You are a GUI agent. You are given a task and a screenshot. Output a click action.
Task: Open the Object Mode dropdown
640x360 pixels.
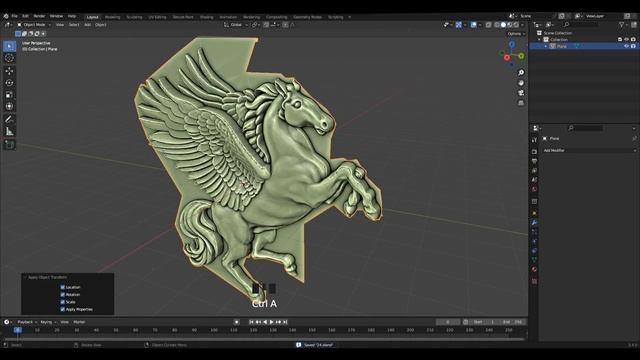point(34,25)
